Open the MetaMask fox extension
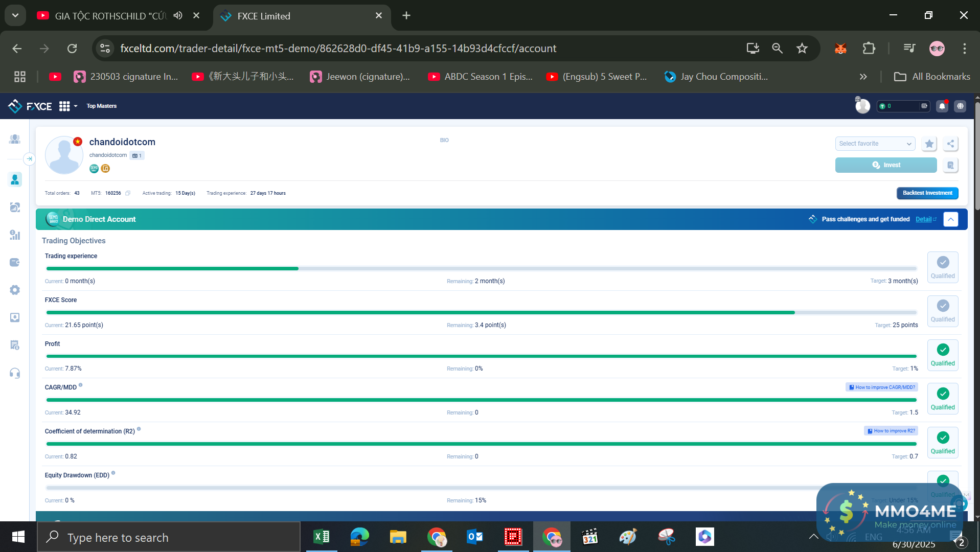The height and width of the screenshot is (552, 980). coord(840,48)
